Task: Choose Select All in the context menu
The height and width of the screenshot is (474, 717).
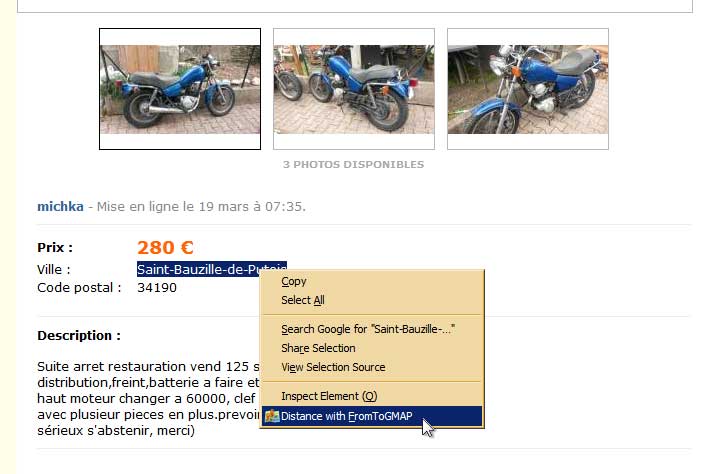Action: (303, 300)
